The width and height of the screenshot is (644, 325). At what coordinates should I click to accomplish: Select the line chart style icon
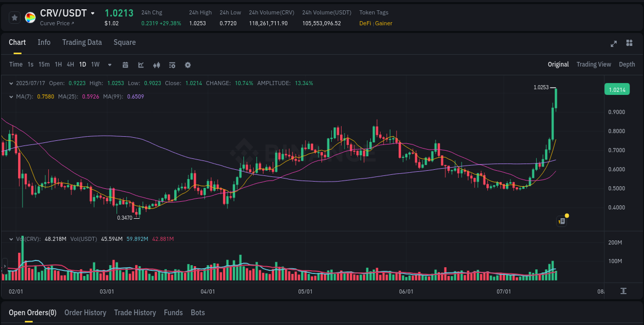[x=141, y=65]
